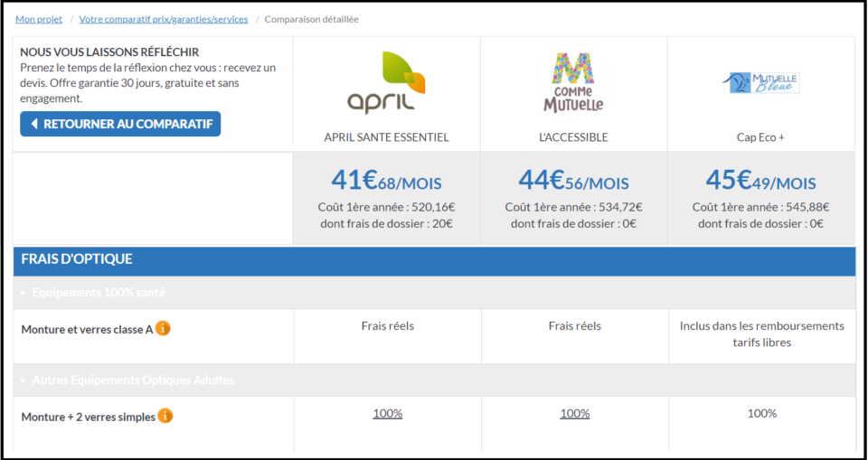The width and height of the screenshot is (868, 460).
Task: Select the L'ACCESSIBLE offer name
Action: (x=573, y=137)
